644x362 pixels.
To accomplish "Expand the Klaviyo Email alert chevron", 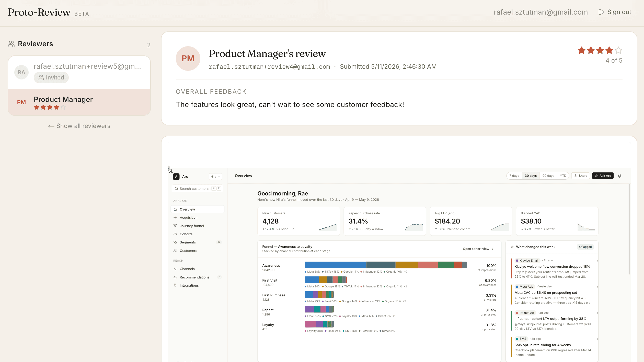I will point(597,261).
